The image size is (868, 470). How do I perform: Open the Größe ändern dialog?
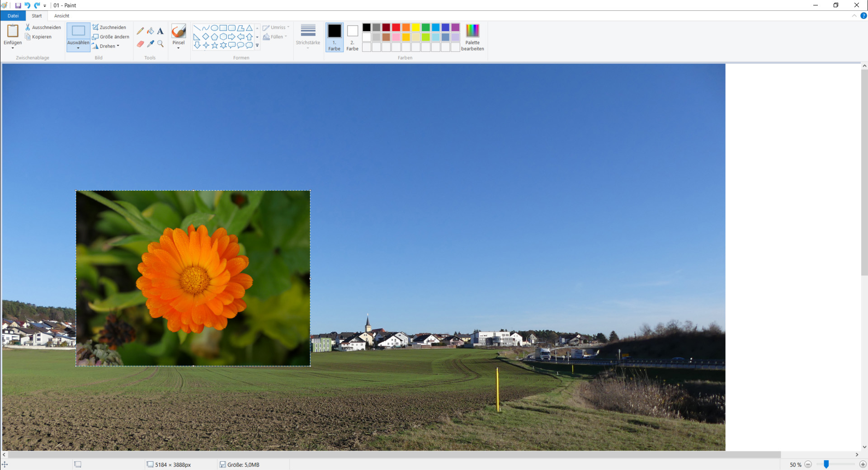click(x=111, y=37)
